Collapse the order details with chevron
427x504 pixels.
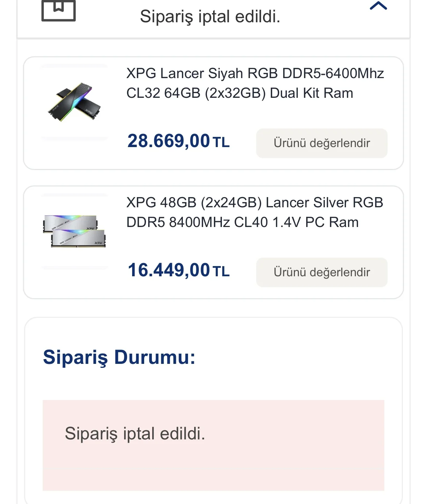coord(378,5)
